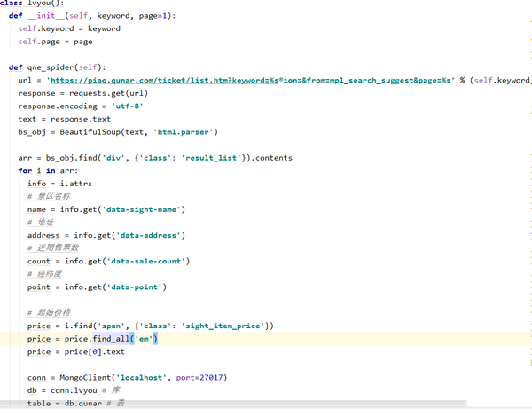Click the port value '27017'
Screen dimensions: 532x409
(x=211, y=378)
